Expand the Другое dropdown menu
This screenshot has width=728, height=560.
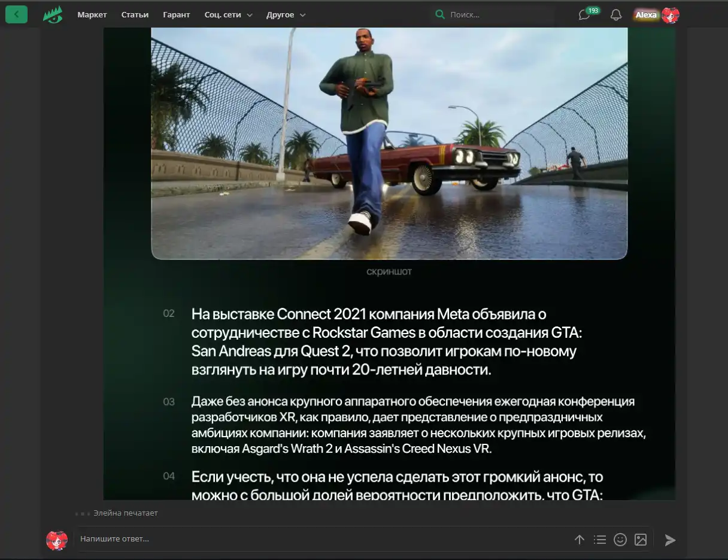point(286,14)
